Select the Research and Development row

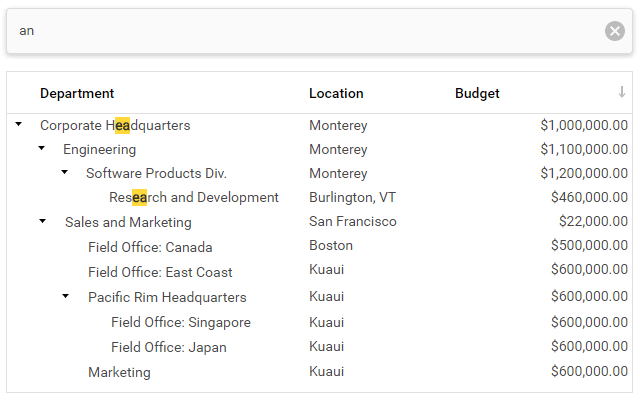pyautogui.click(x=193, y=198)
